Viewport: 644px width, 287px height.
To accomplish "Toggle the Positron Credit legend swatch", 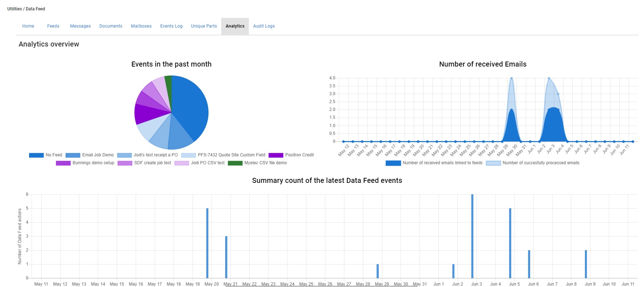I will (x=276, y=155).
